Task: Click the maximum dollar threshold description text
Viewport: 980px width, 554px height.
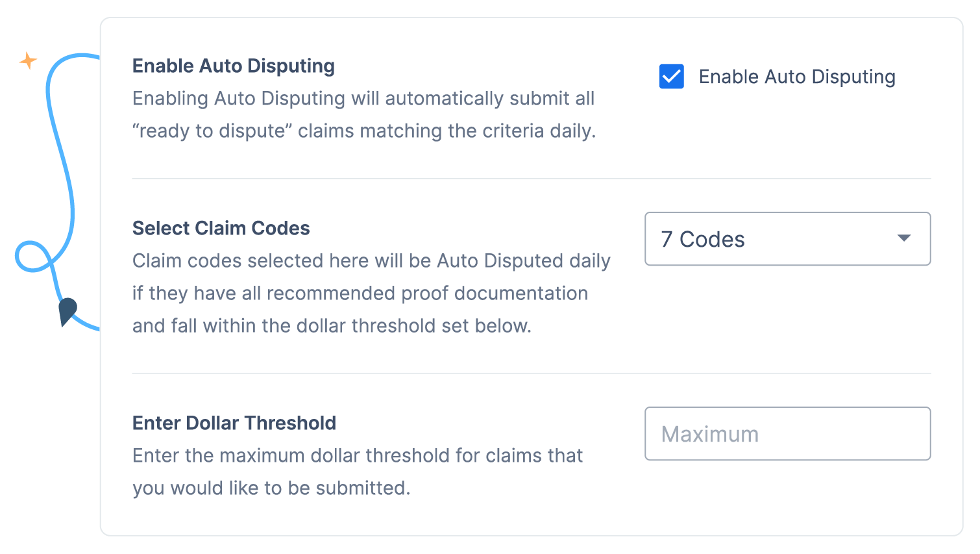Action: coord(358,472)
